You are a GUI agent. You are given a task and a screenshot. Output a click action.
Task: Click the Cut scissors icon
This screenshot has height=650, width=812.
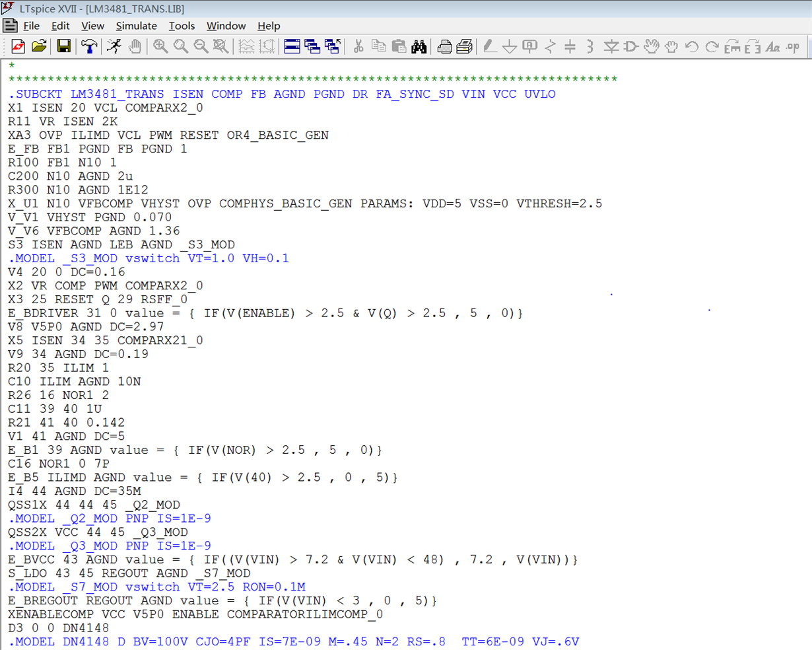coord(358,46)
